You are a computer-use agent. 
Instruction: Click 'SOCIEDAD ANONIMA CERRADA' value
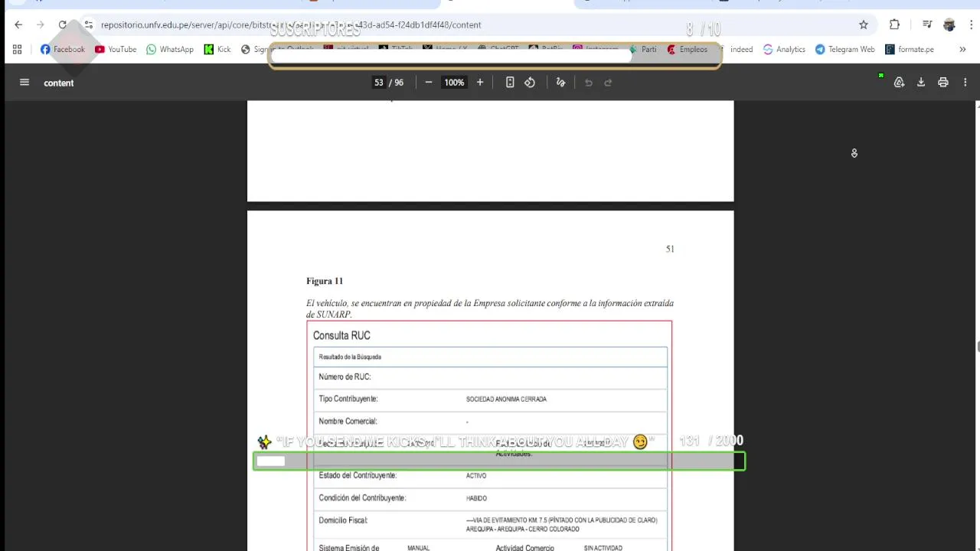tap(506, 399)
